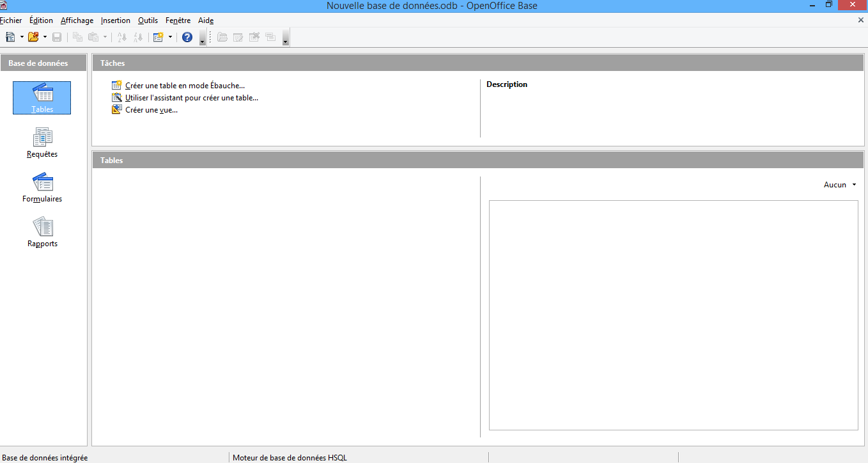Screen dimensions: 868x463
Task: Click the OpenOffice Base application icon in title bar
Action: (3, 5)
